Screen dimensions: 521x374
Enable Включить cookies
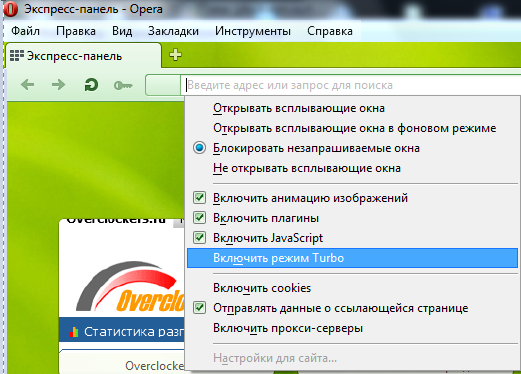(x=352, y=288)
